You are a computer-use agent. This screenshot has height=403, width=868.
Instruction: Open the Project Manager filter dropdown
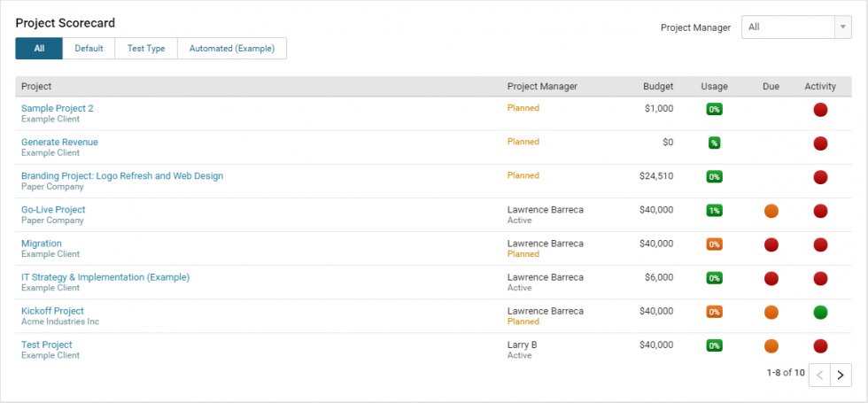pos(795,27)
